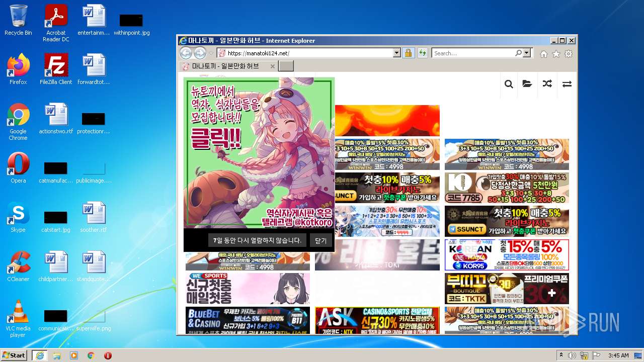Click the 부띠끄 Boutique TKTK banner
The width and height of the screenshot is (644, 362).
[x=507, y=288]
